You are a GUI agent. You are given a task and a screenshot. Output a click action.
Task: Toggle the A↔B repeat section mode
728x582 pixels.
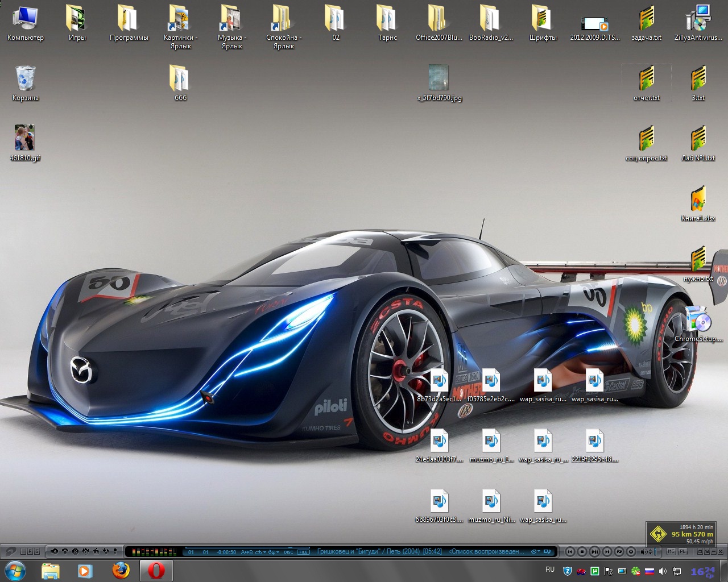point(247,552)
